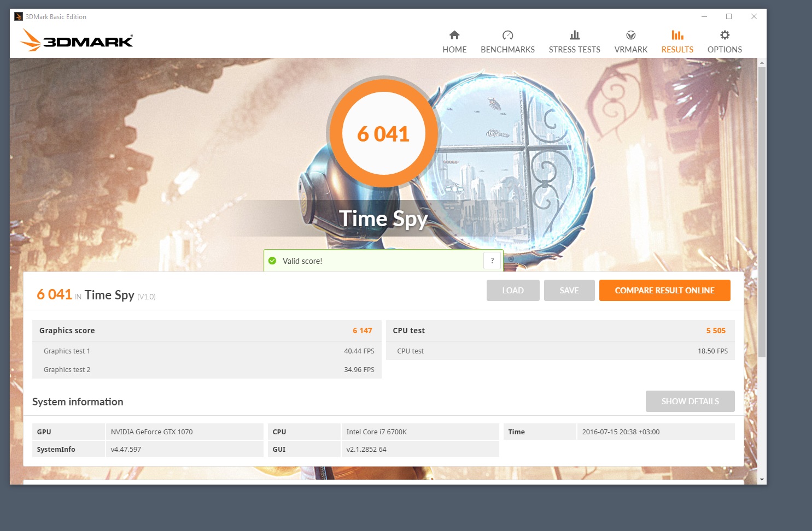Click the NVIDIA GeForce GTX 1070 value
This screenshot has width=812, height=531.
point(151,432)
